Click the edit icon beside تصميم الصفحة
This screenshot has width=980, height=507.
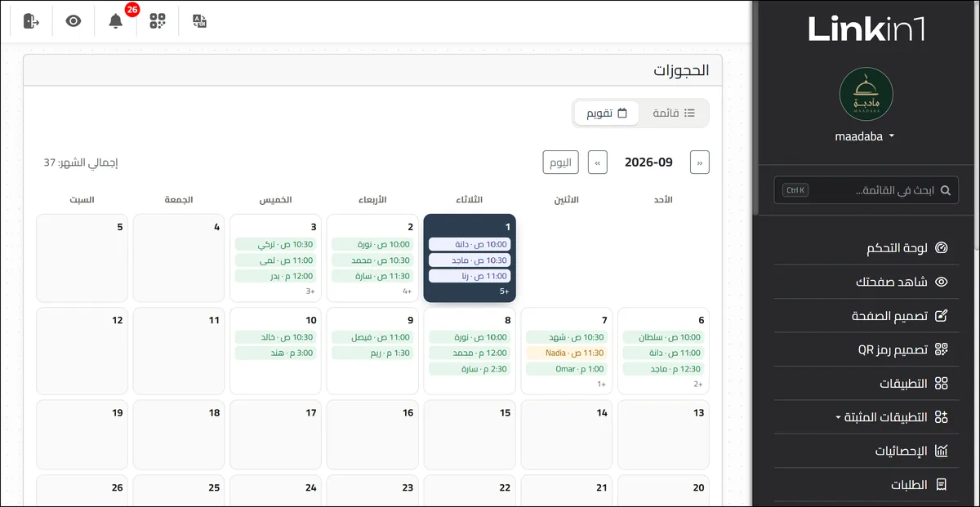(x=942, y=316)
